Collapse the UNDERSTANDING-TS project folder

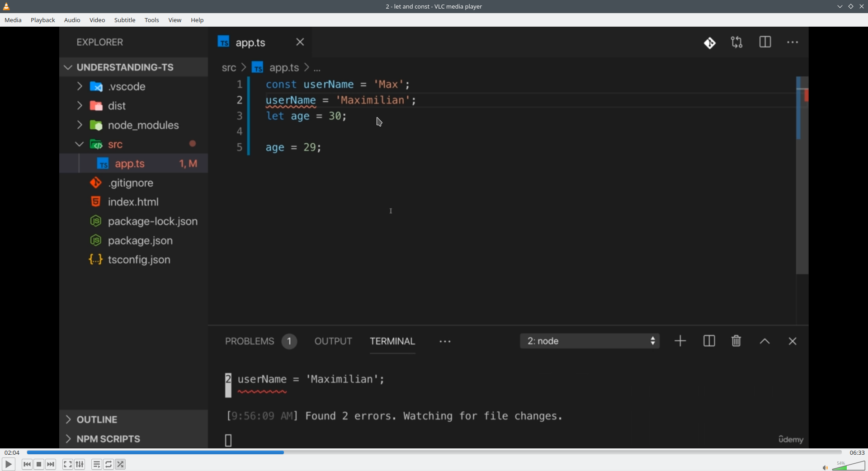pyautogui.click(x=68, y=67)
